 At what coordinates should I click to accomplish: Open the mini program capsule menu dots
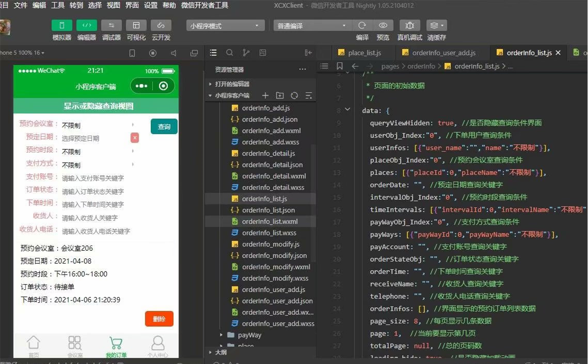141,86
